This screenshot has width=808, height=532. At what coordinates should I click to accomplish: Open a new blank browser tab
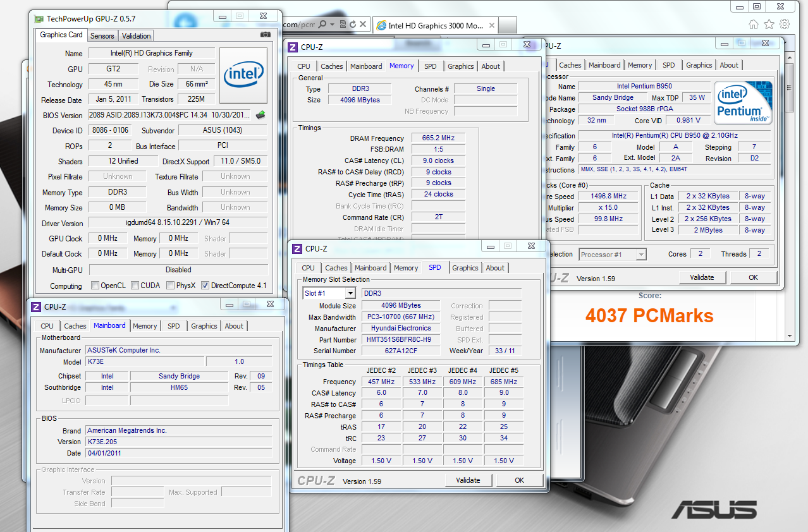[508, 26]
